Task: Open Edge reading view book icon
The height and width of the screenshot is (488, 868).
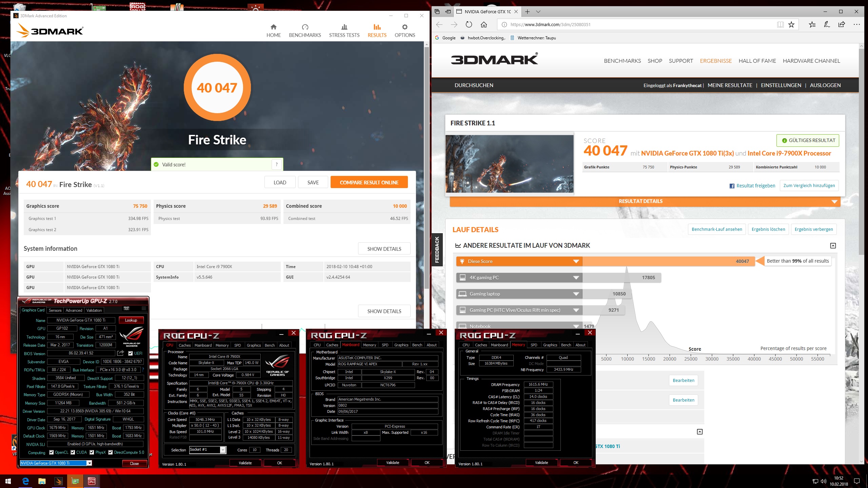Action: (x=780, y=24)
